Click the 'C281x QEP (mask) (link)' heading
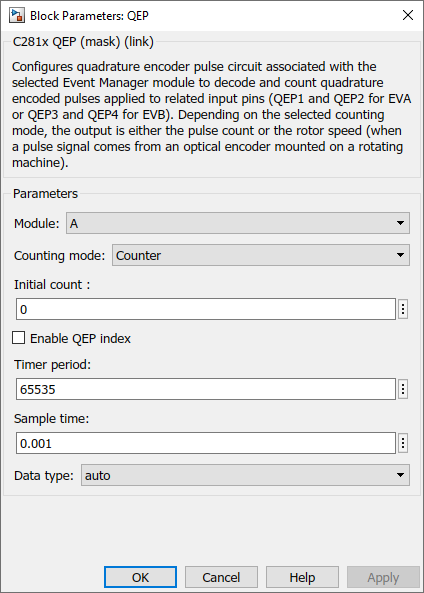The height and width of the screenshot is (593, 424). 83,41
